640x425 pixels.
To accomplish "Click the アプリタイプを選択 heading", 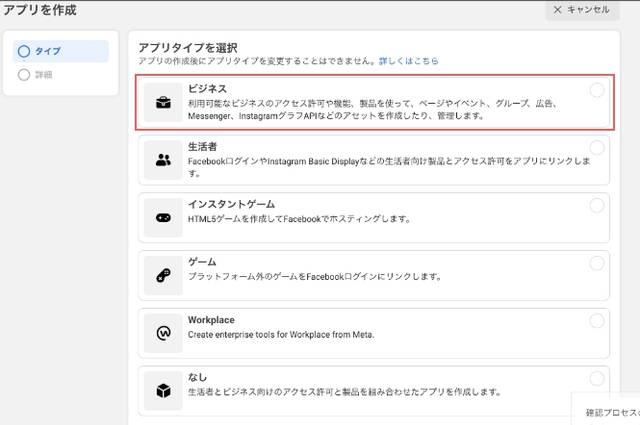I will [x=188, y=48].
